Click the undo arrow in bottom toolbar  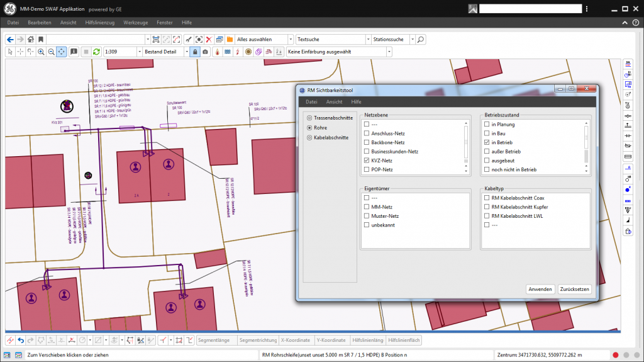point(21,341)
